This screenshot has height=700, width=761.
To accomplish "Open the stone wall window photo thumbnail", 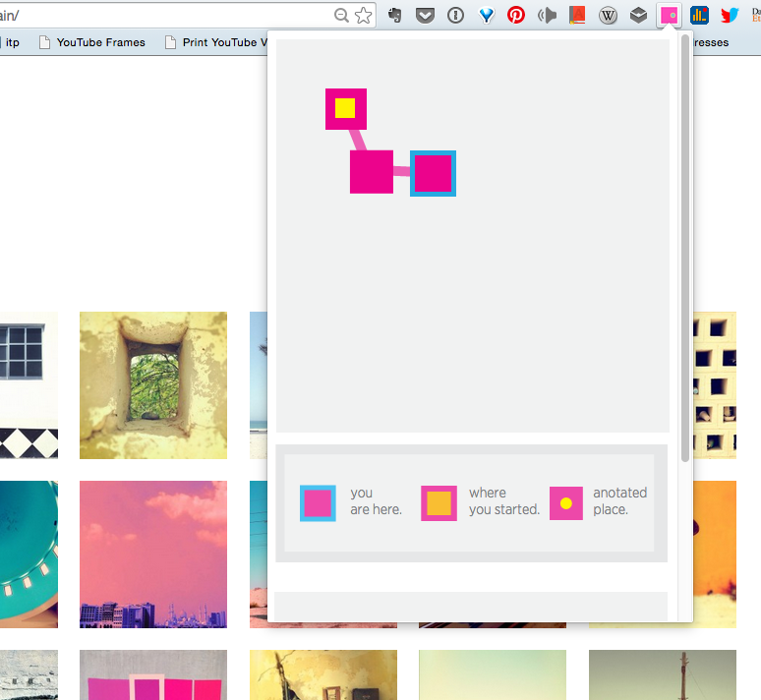I will coord(153,385).
